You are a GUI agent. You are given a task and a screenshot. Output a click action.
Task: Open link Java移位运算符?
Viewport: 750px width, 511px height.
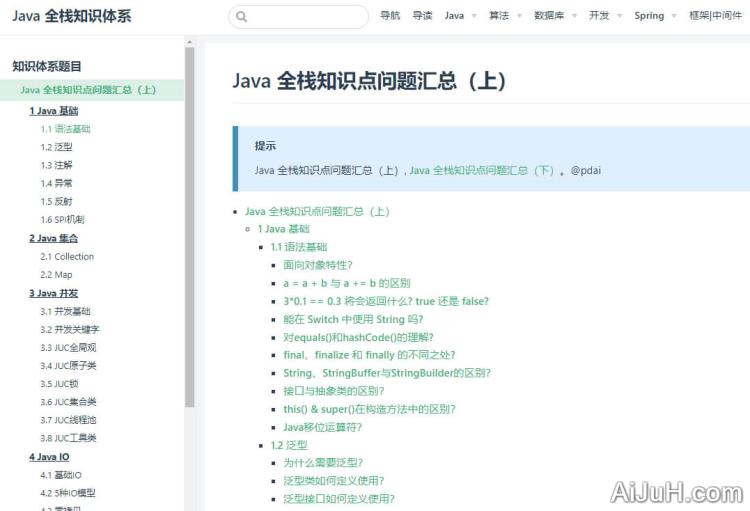click(323, 427)
